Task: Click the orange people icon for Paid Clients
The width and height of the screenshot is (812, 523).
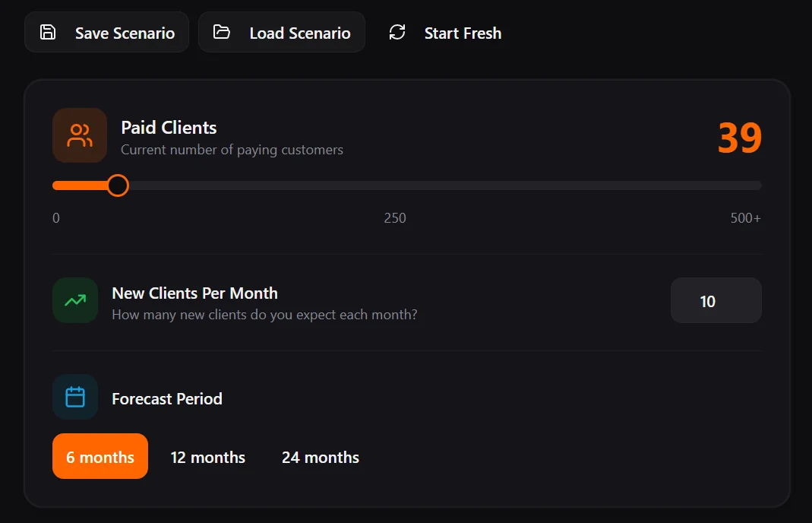Action: 79,137
